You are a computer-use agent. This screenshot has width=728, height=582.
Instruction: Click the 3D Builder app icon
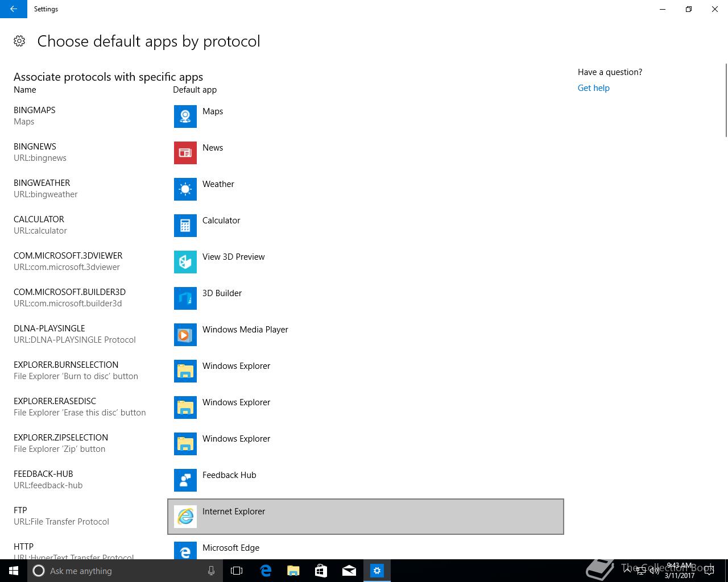tap(185, 298)
